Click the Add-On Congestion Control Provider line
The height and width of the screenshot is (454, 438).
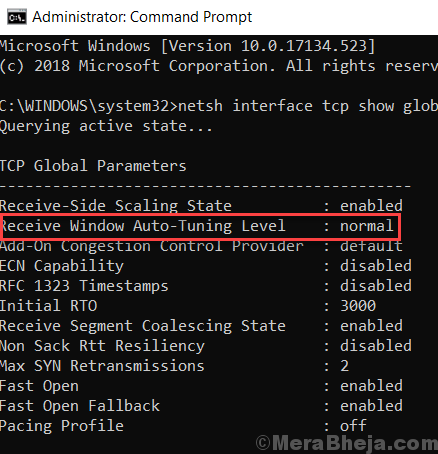tap(201, 247)
